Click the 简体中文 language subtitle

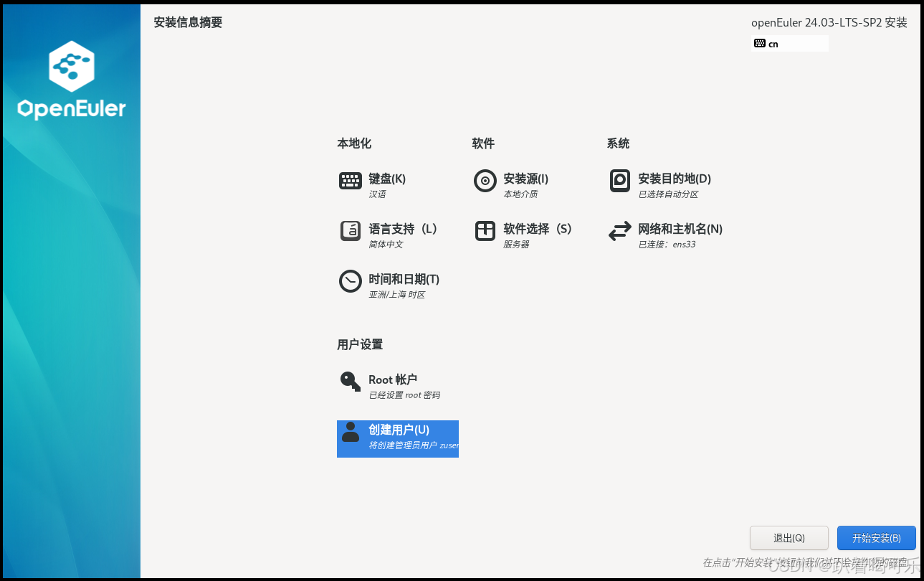click(x=385, y=244)
